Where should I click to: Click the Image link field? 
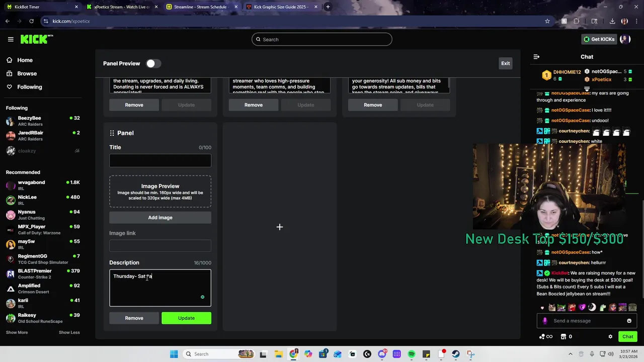tap(160, 246)
